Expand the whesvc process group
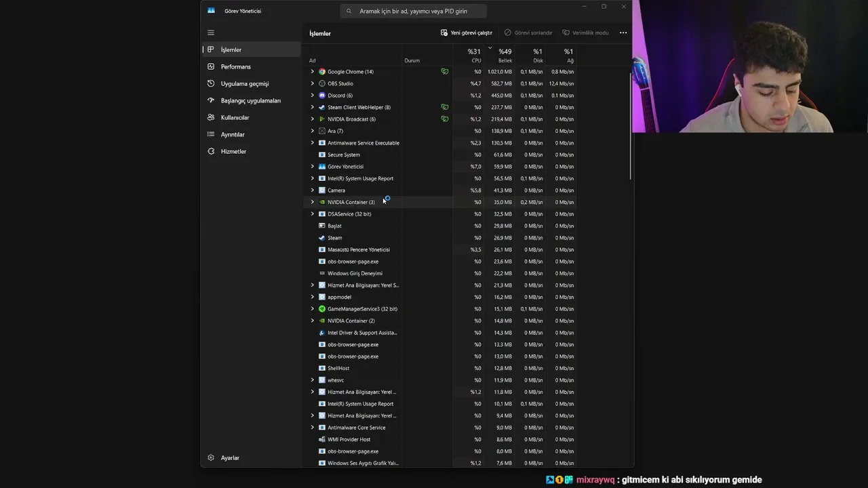 click(313, 380)
